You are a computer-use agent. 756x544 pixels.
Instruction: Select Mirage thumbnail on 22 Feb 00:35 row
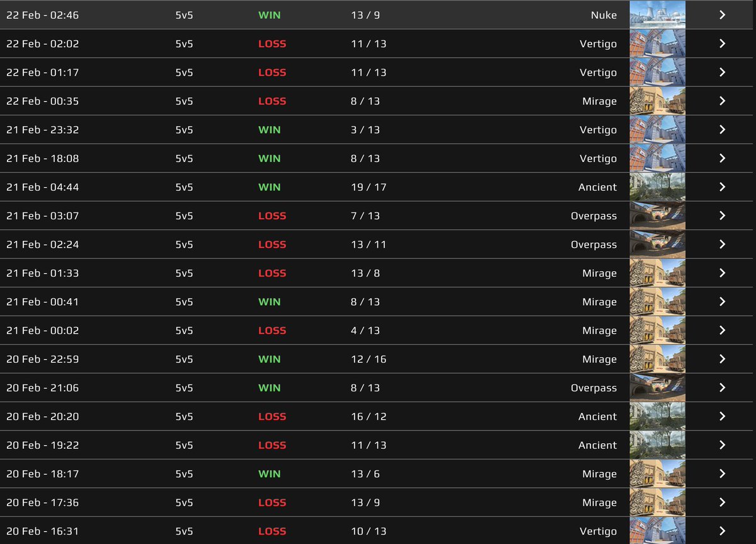coord(657,101)
